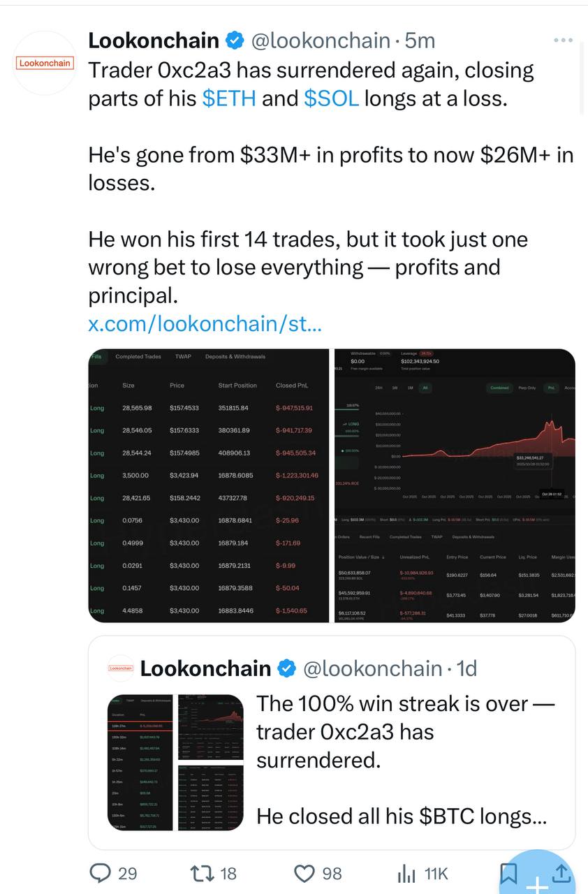
Task: Tap the blue verified badge on main tweet
Action: [235, 41]
